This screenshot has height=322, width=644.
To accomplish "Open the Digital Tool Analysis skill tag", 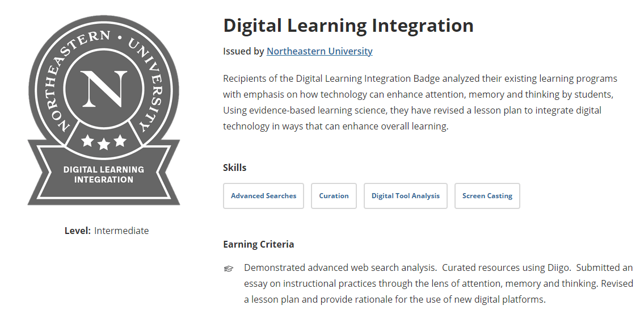I will pyautogui.click(x=405, y=196).
